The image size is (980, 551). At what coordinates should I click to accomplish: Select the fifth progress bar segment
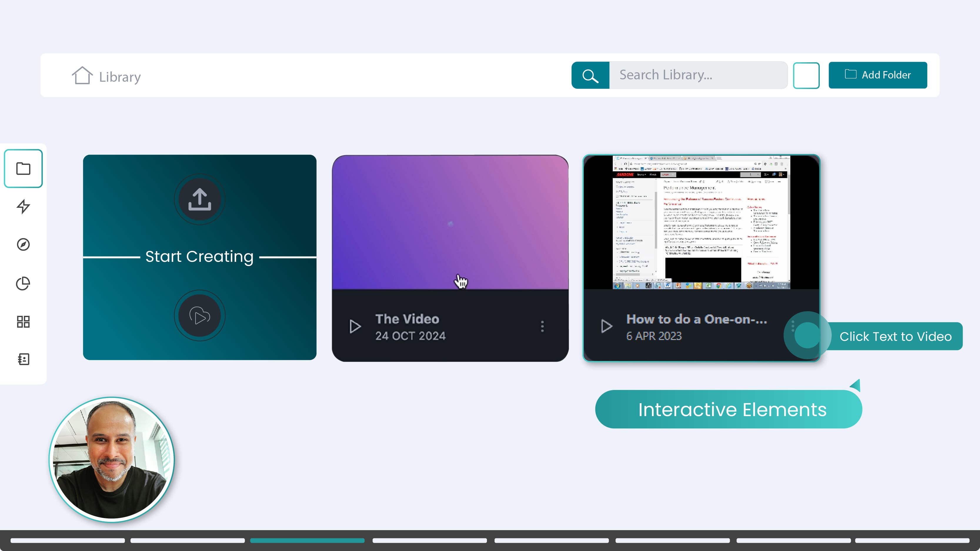pos(551,540)
